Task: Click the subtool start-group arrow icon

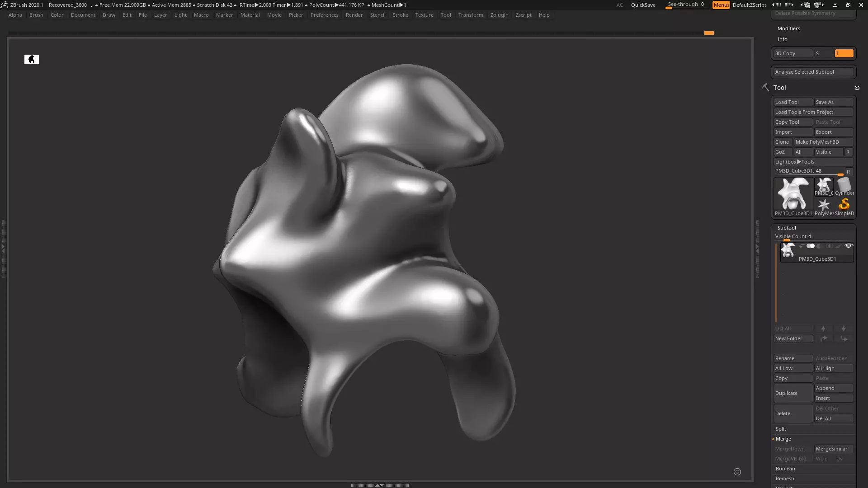Action: pyautogui.click(x=801, y=246)
